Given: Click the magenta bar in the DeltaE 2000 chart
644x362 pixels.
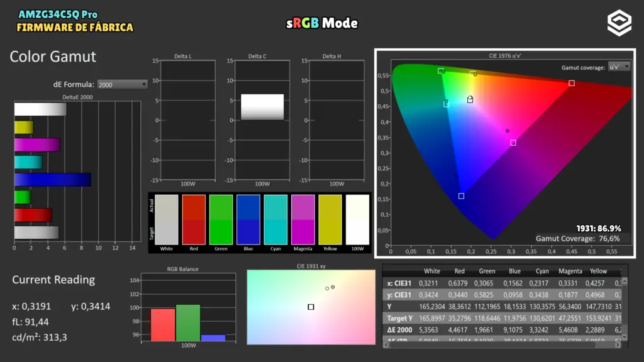Looking at the screenshot, I should click(x=37, y=145).
